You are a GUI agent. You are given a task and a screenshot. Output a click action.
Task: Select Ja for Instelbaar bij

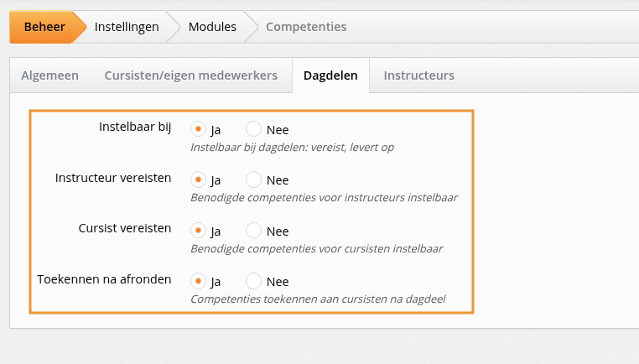tap(199, 129)
